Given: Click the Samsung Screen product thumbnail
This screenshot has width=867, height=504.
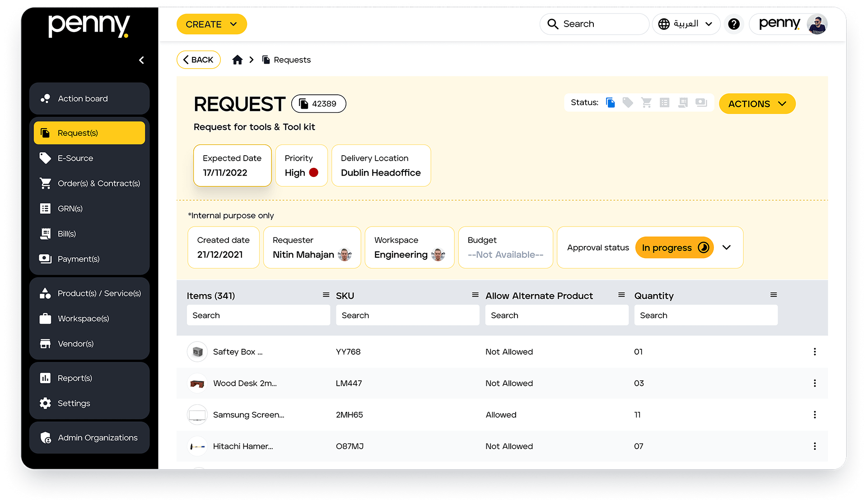Looking at the screenshot, I should [x=197, y=415].
